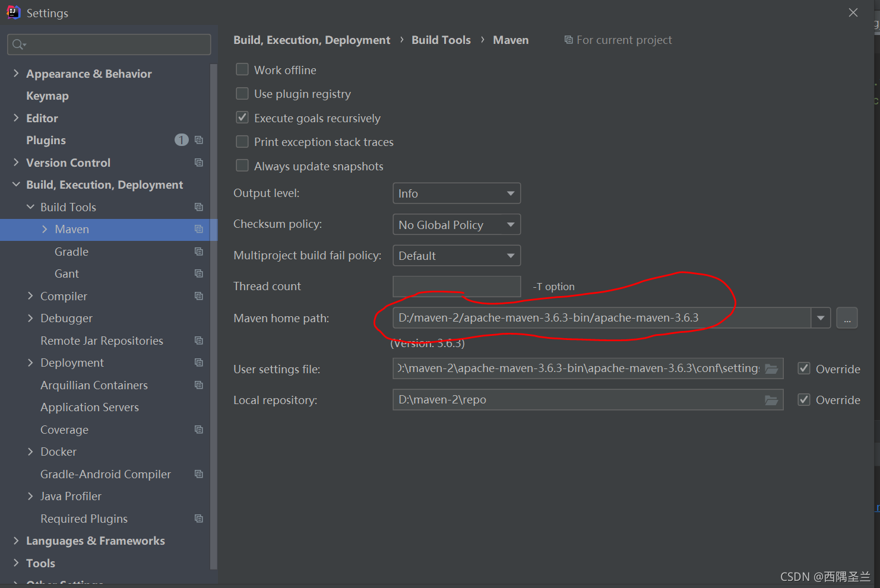Click folder icon in User settings file field
The height and width of the screenshot is (588, 880).
(771, 368)
